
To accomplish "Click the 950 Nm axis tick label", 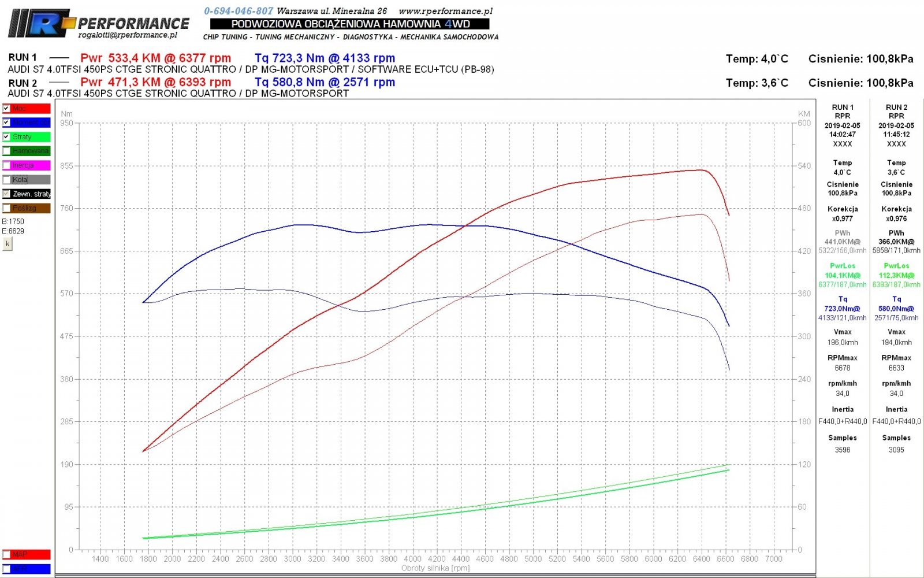I will coord(67,123).
